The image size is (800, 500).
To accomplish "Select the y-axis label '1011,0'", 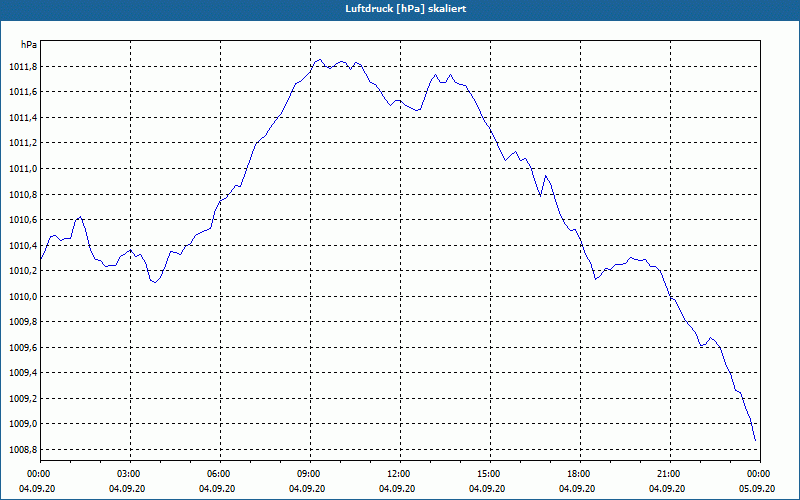I will click(x=23, y=168).
